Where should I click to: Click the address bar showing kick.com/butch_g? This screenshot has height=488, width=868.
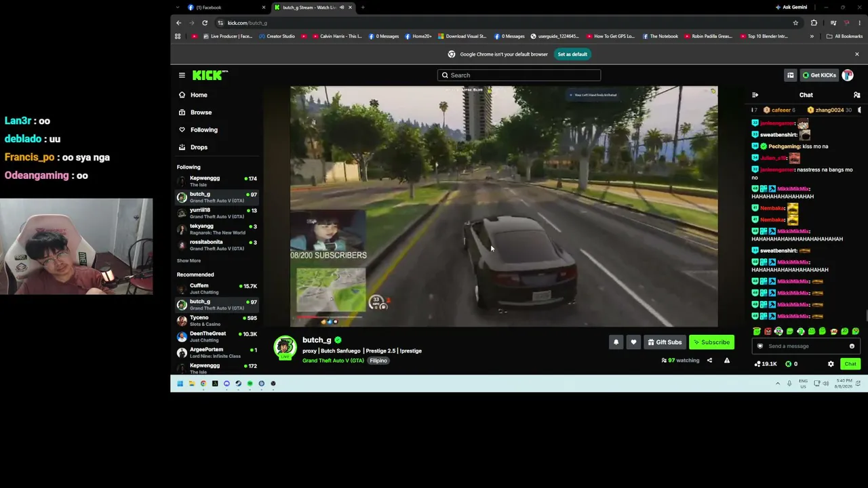pos(502,23)
